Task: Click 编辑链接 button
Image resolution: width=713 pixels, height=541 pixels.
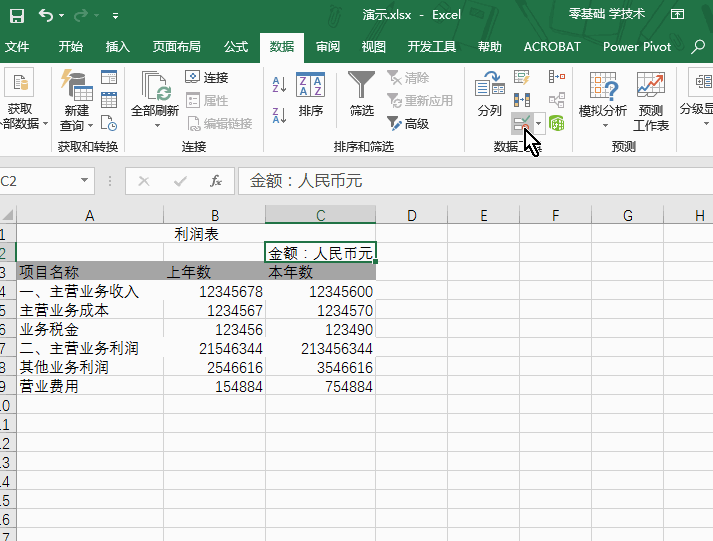Action: tap(219, 123)
